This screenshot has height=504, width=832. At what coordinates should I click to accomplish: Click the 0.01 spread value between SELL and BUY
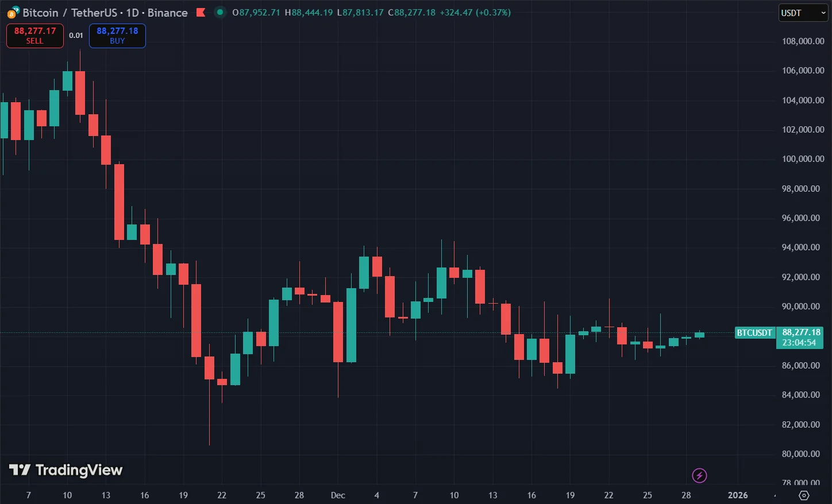tap(76, 35)
